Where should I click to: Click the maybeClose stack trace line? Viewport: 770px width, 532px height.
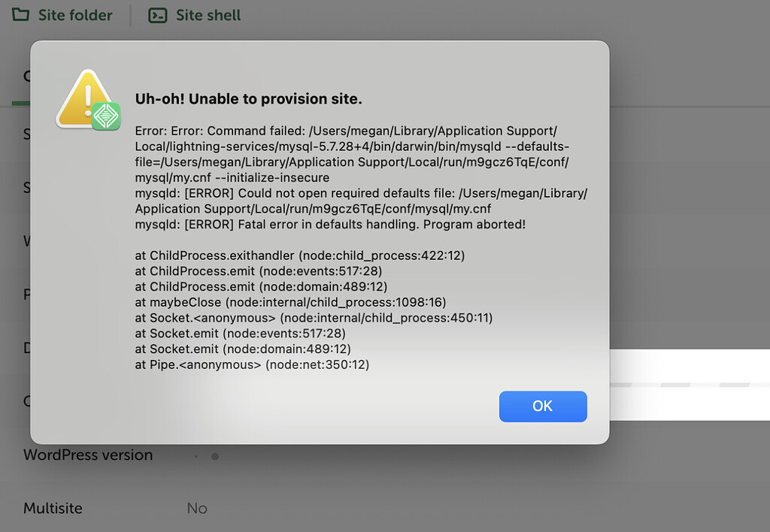point(290,302)
